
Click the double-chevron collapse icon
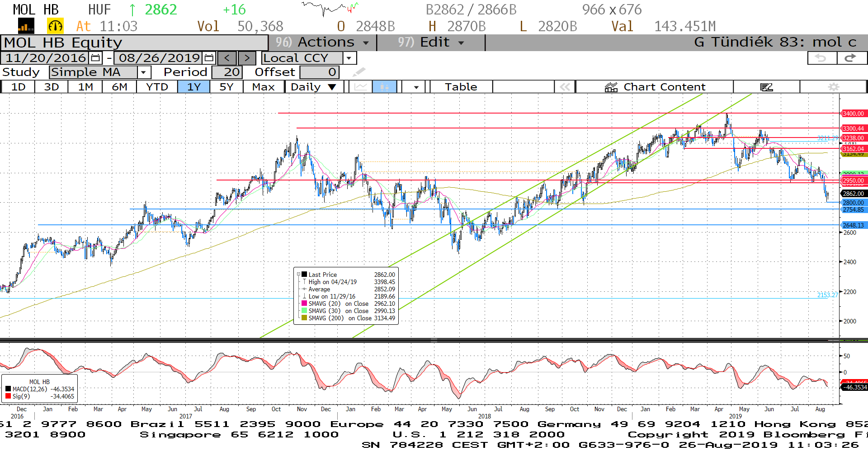[x=565, y=87]
